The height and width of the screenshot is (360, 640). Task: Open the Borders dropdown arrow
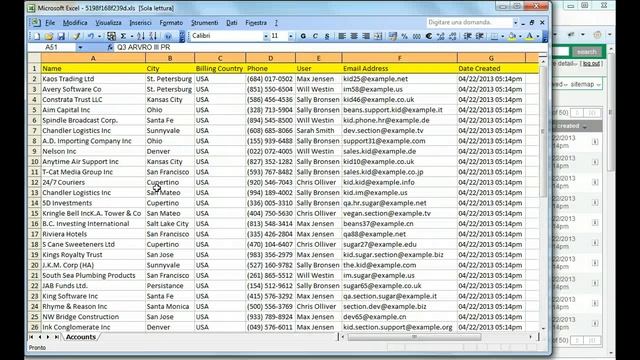pyautogui.click(x=502, y=36)
